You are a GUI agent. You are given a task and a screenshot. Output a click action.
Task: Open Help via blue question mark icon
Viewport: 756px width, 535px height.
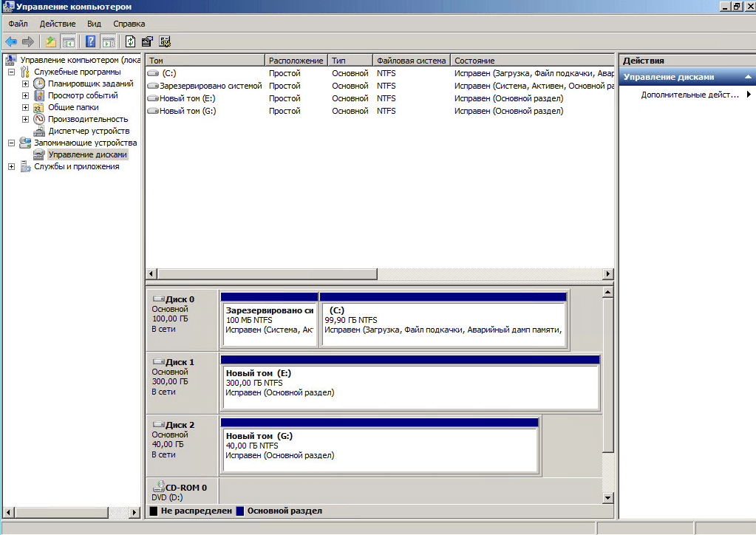[x=91, y=41]
